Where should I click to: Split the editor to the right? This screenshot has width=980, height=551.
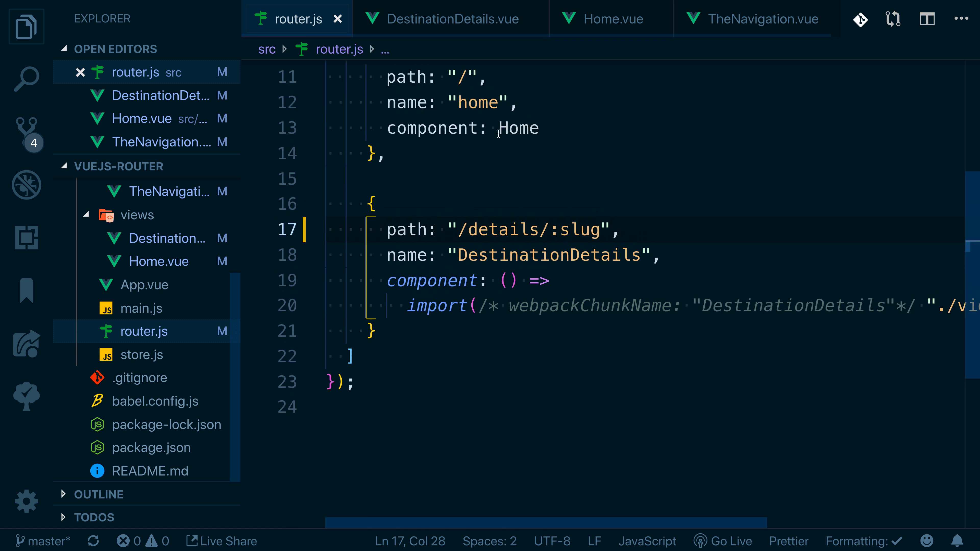[927, 19]
